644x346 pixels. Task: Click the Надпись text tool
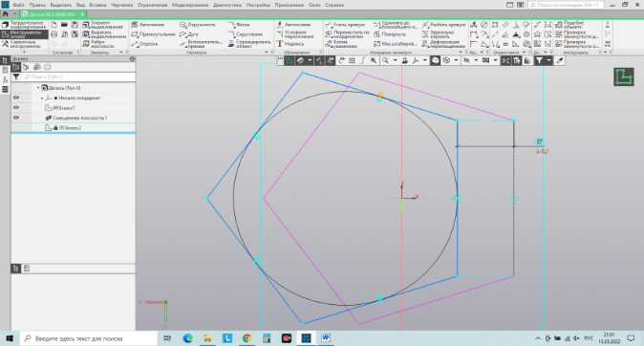(290, 44)
